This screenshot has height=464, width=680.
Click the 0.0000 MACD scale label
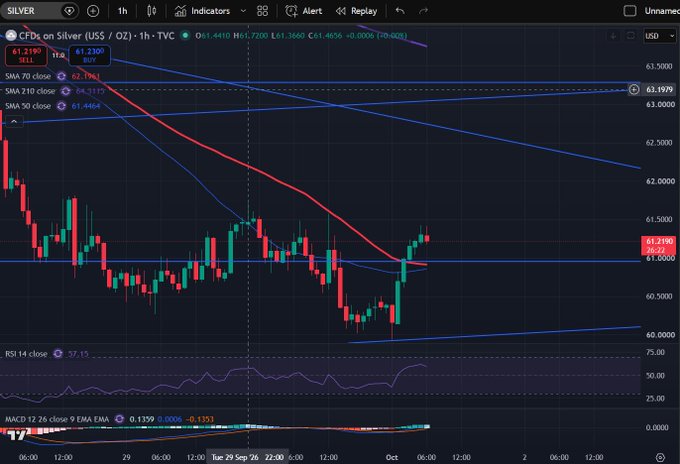(657, 428)
